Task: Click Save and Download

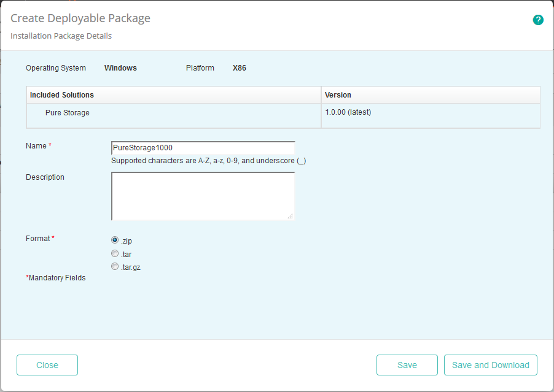Action: pyautogui.click(x=490, y=364)
